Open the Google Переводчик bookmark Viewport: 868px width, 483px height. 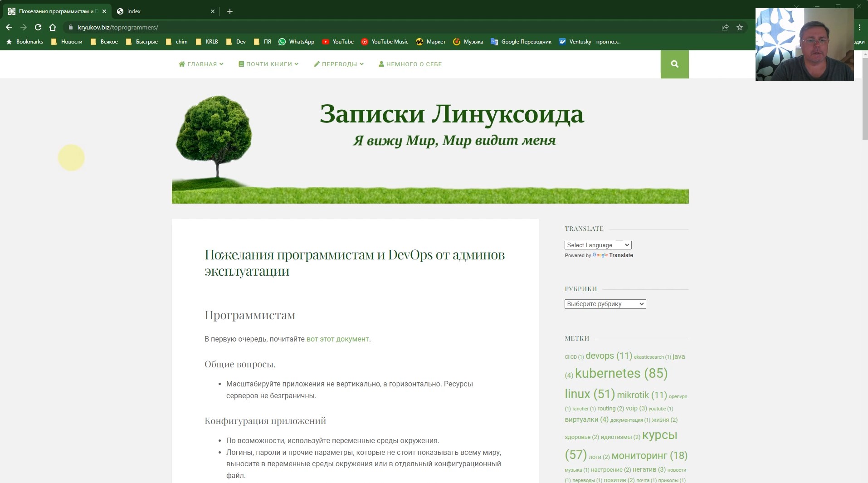pos(521,42)
